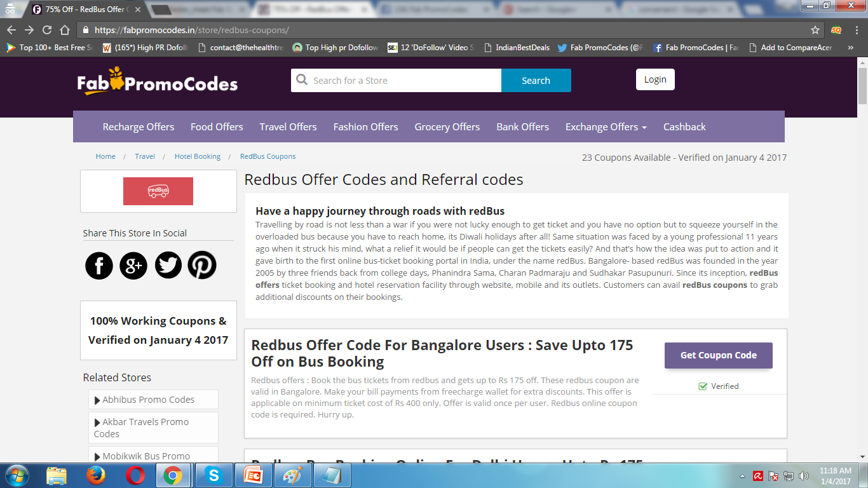Screen dimensions: 868x488
Task: Open Chrome's three-dot menu
Action: [x=855, y=30]
